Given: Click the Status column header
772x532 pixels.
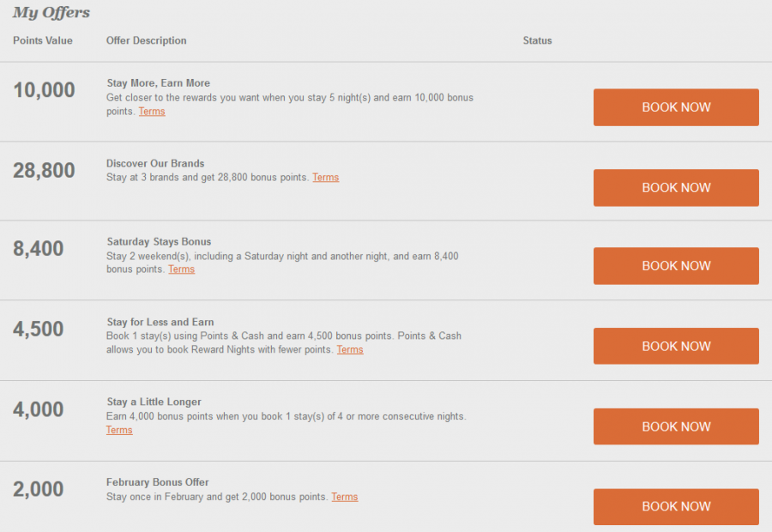Looking at the screenshot, I should pos(538,40).
